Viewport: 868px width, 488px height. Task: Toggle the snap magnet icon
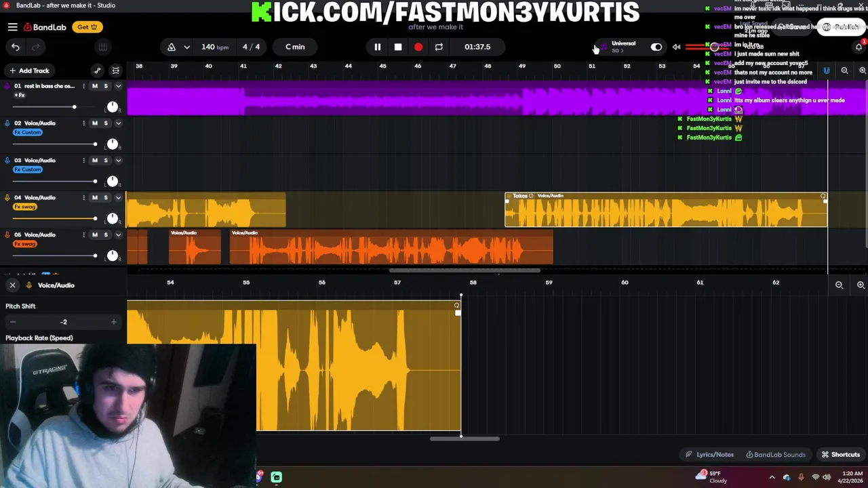click(x=826, y=70)
